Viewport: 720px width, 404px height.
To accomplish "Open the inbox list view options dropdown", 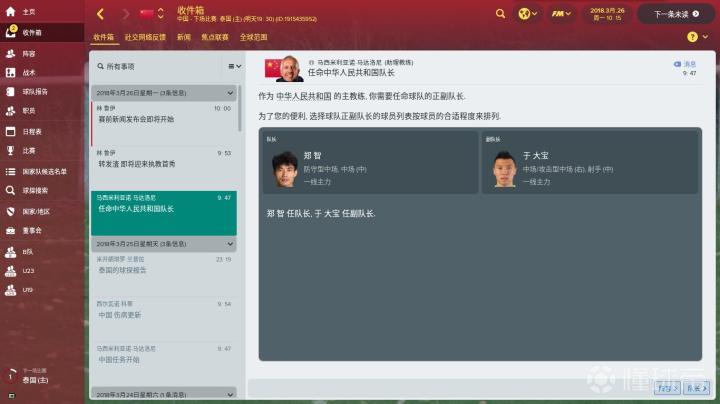I will tap(235, 67).
